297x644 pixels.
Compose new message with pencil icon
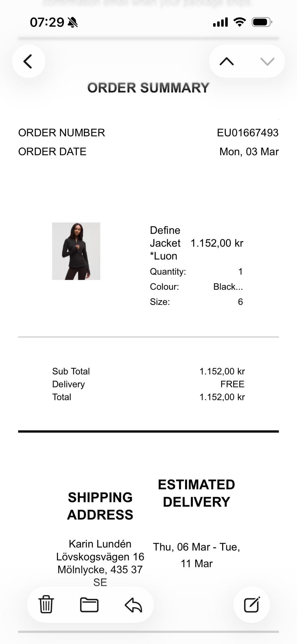(252, 604)
